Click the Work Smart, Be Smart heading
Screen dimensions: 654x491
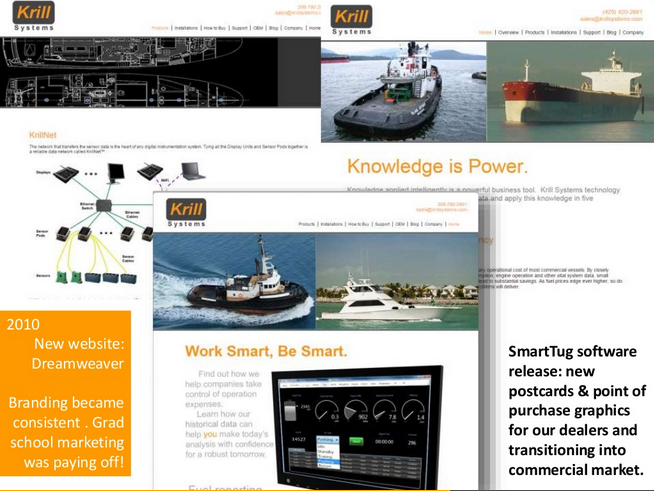click(x=265, y=351)
